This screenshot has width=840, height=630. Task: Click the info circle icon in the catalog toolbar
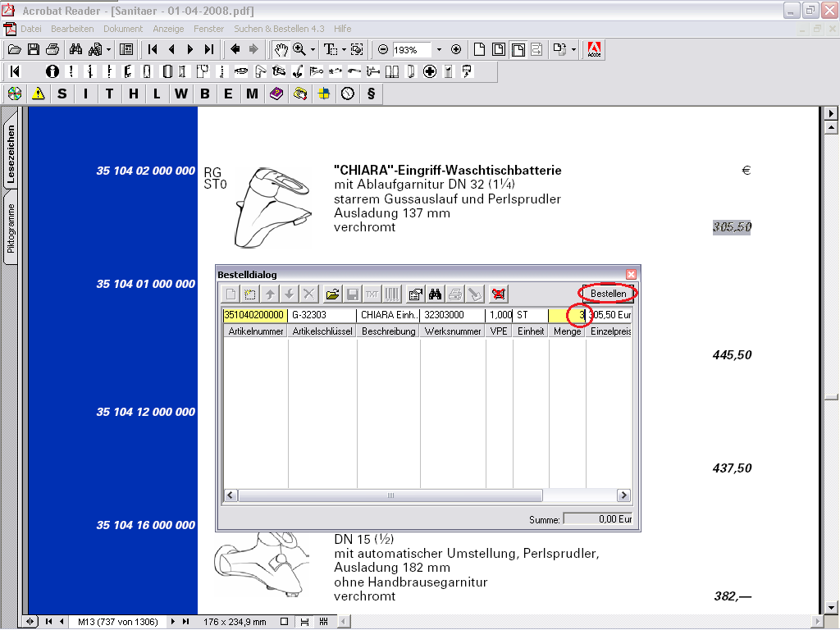click(x=52, y=71)
